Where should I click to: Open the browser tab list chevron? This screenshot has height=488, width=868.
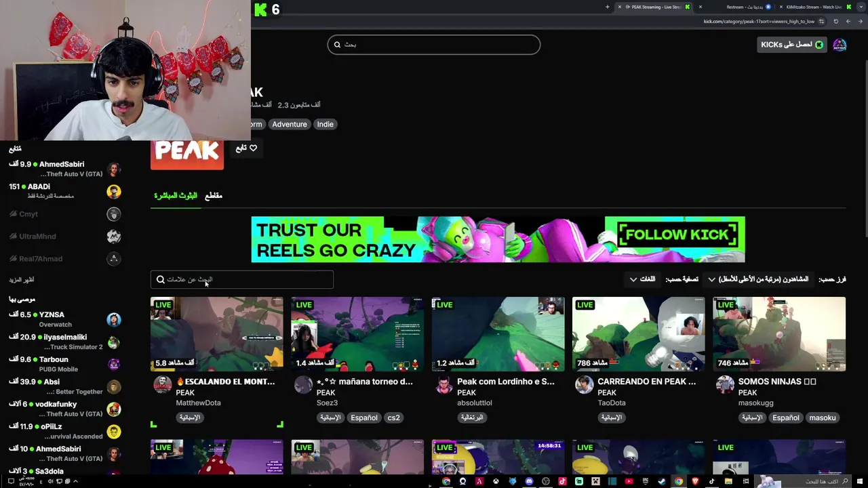tap(861, 7)
